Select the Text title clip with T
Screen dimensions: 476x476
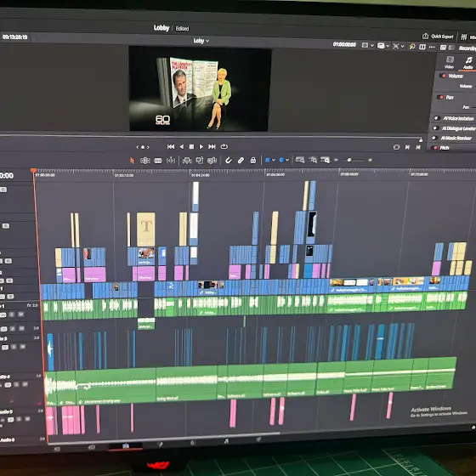(146, 229)
